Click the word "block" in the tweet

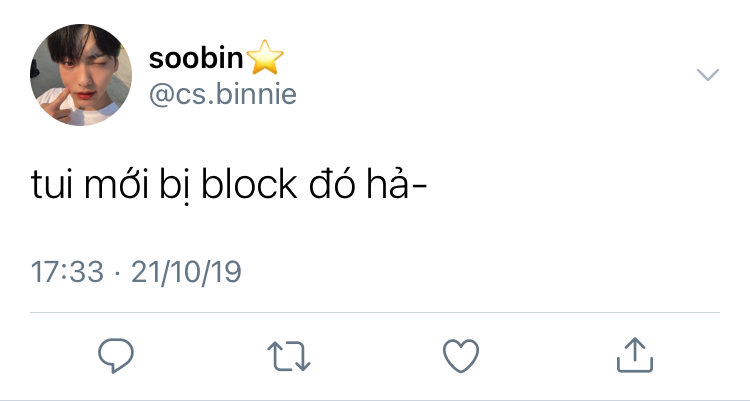click(x=249, y=186)
